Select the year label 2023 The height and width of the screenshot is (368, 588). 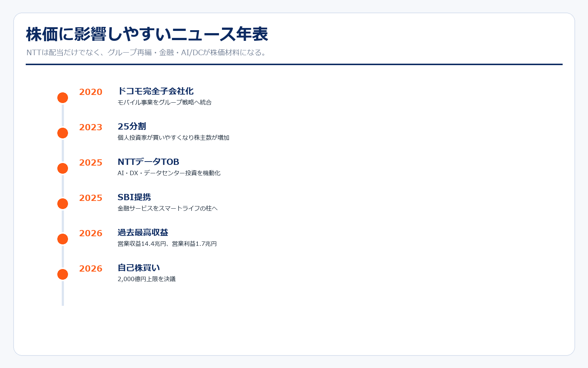click(x=91, y=127)
